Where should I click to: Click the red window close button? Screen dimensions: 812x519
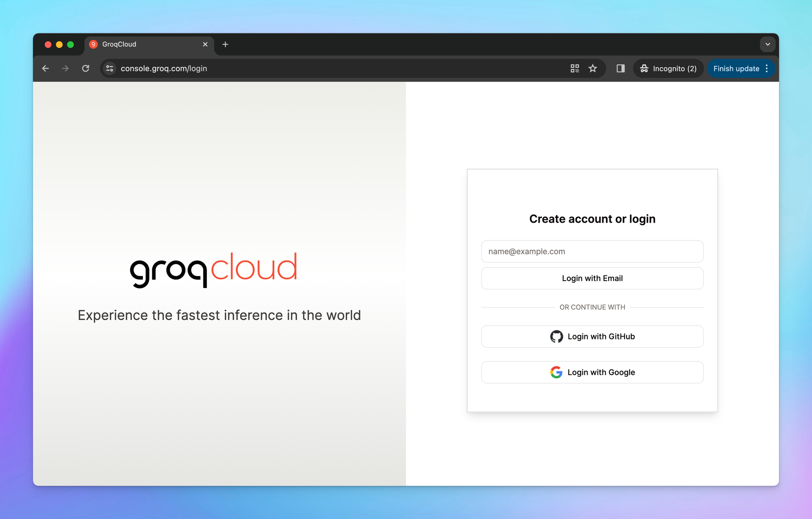tap(48, 44)
